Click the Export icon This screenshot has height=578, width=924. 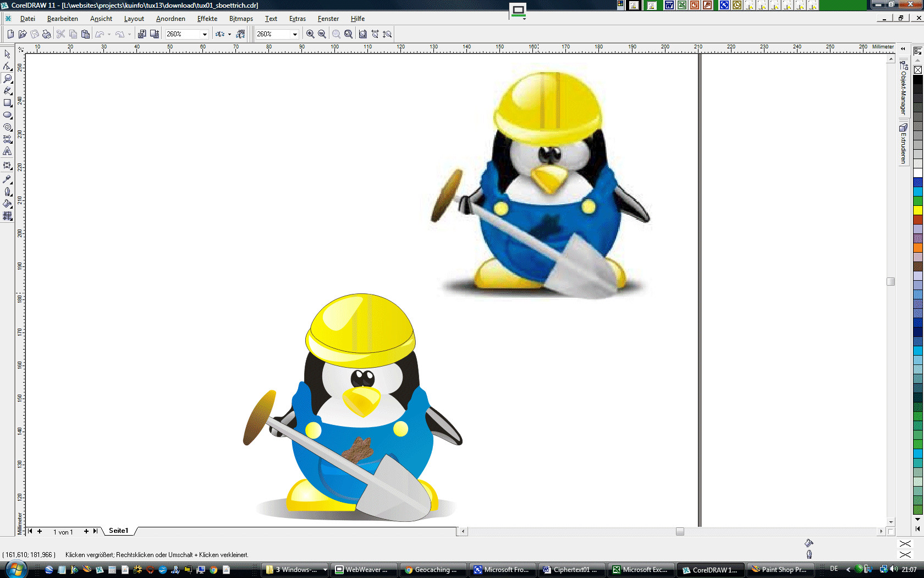[x=155, y=34]
